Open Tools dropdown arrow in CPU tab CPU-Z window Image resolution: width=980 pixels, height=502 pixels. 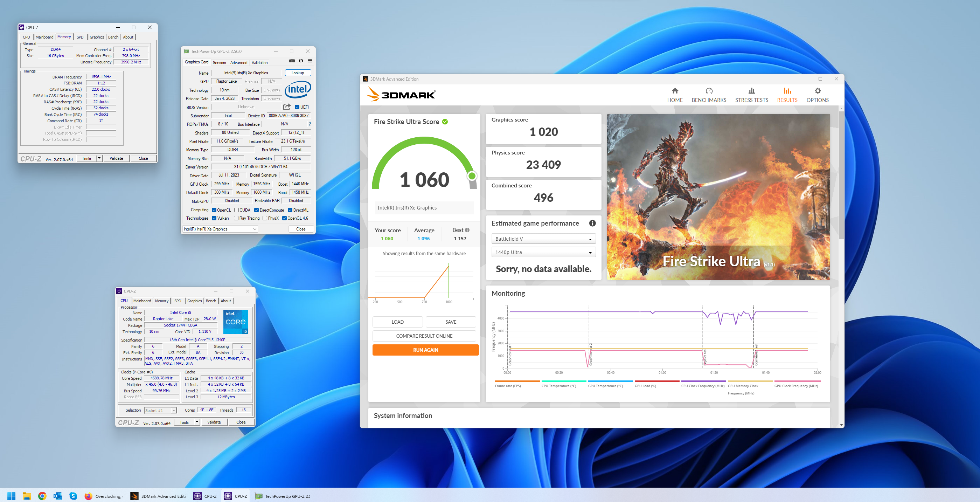(197, 422)
